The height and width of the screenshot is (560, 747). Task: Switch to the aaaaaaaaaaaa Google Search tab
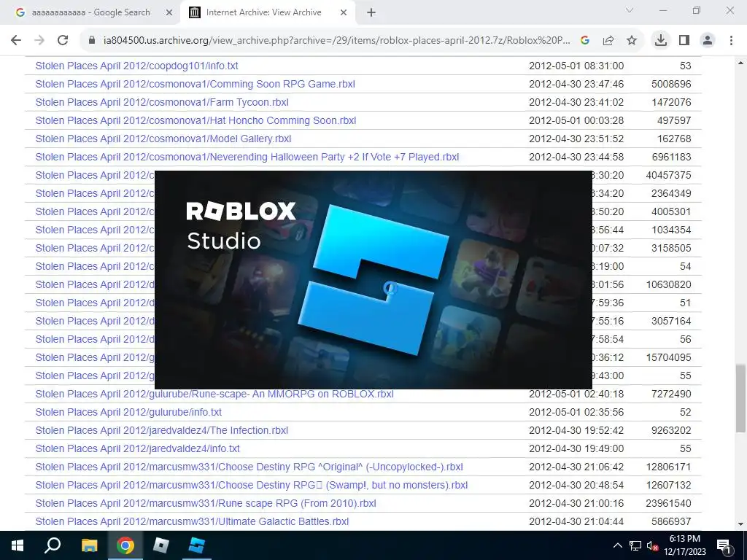(90, 12)
